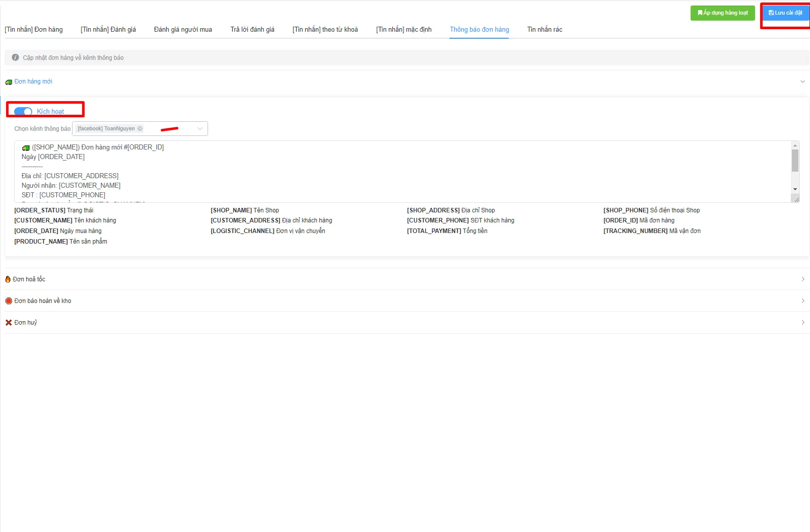Click the [LOGISTIC_CHANNEL] Đơn vị vận chuyển placeholder
The width and height of the screenshot is (810, 532).
[268, 231]
